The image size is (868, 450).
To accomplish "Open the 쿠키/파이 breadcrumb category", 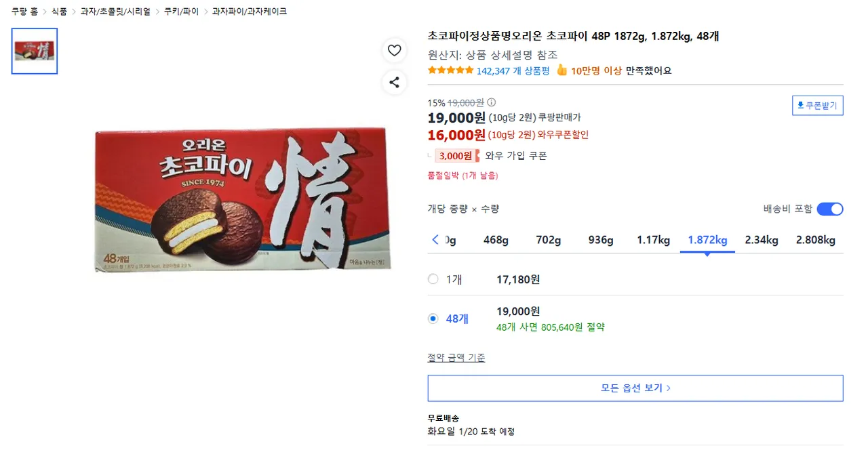I will click(181, 12).
